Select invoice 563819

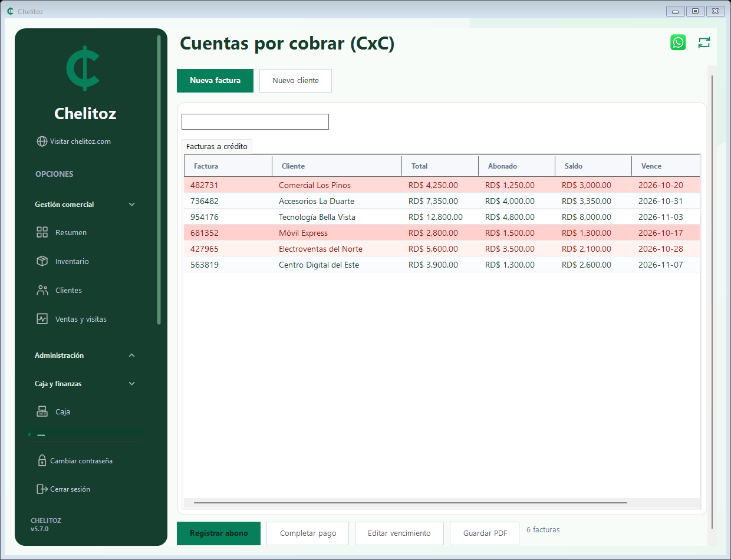[442, 265]
